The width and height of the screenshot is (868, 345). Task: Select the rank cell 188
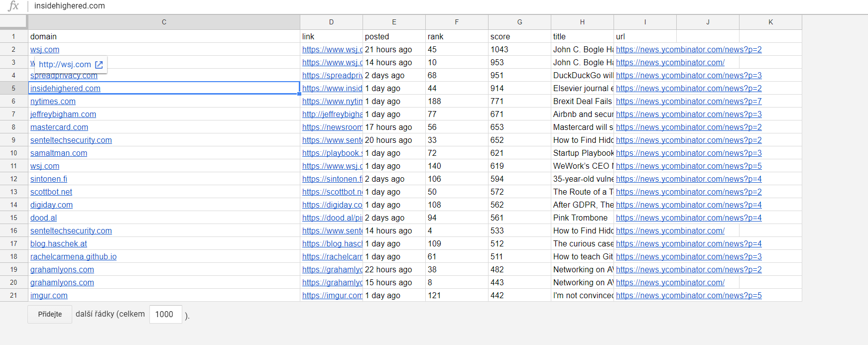point(457,101)
